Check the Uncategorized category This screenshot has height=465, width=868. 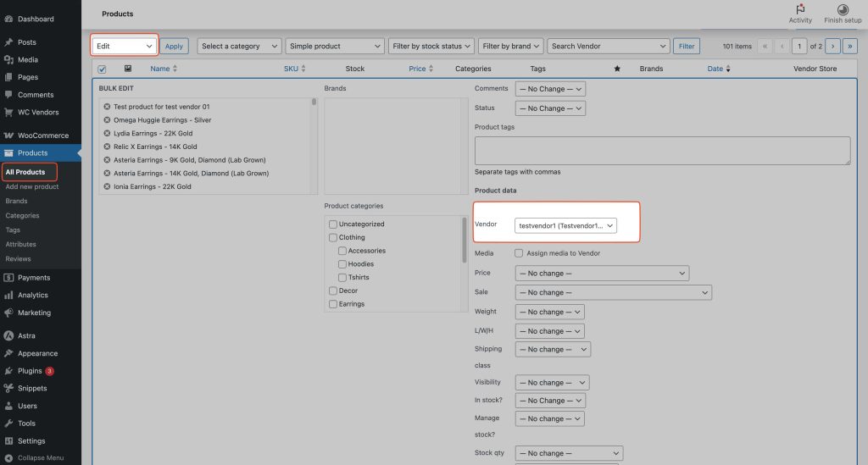(332, 224)
